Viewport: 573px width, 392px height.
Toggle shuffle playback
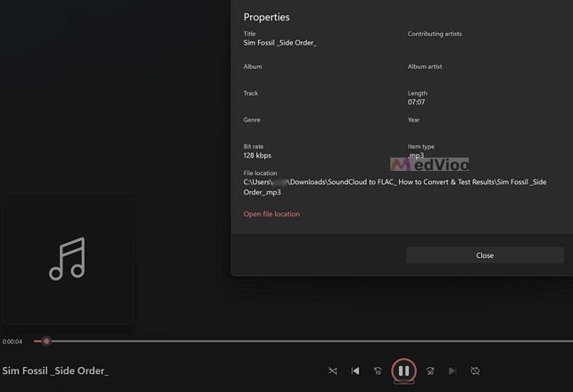coord(332,371)
